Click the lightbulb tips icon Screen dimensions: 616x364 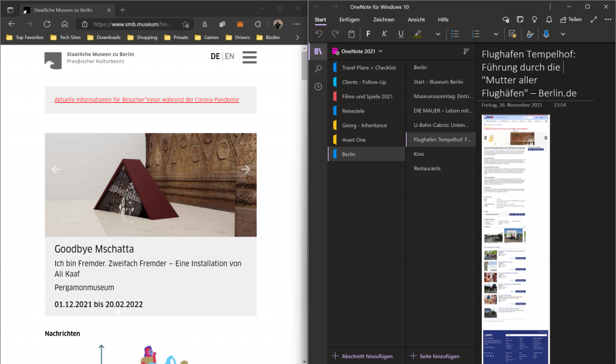pyautogui.click(x=534, y=19)
